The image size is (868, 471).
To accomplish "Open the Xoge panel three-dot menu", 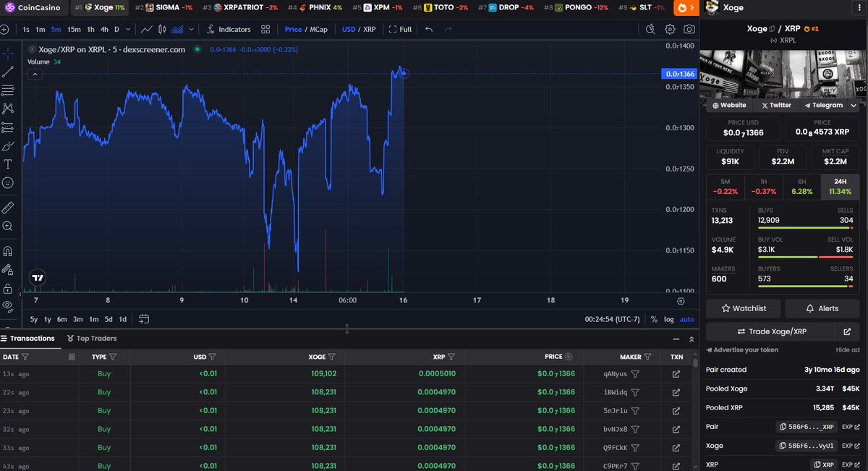I will click(x=859, y=7).
